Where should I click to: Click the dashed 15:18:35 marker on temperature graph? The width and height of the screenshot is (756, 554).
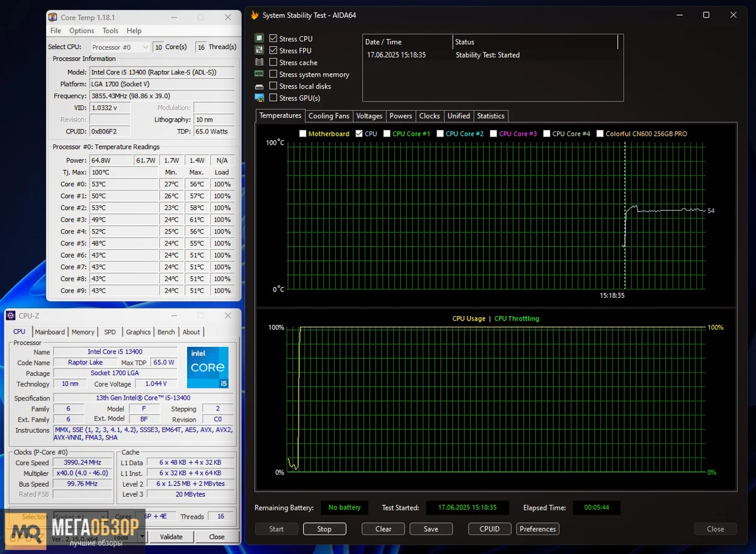pos(624,215)
